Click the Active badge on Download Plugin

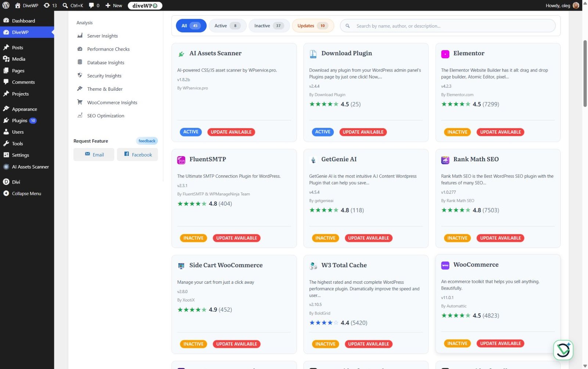[x=323, y=132]
